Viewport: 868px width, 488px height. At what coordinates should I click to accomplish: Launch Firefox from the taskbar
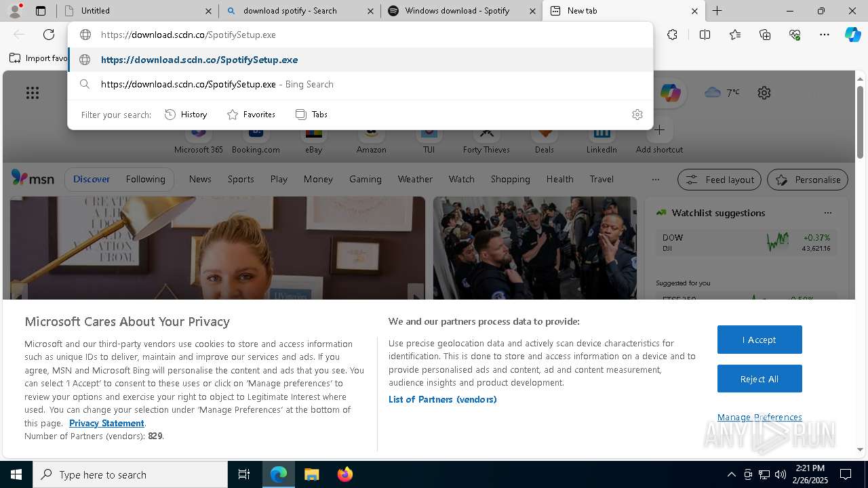(344, 474)
